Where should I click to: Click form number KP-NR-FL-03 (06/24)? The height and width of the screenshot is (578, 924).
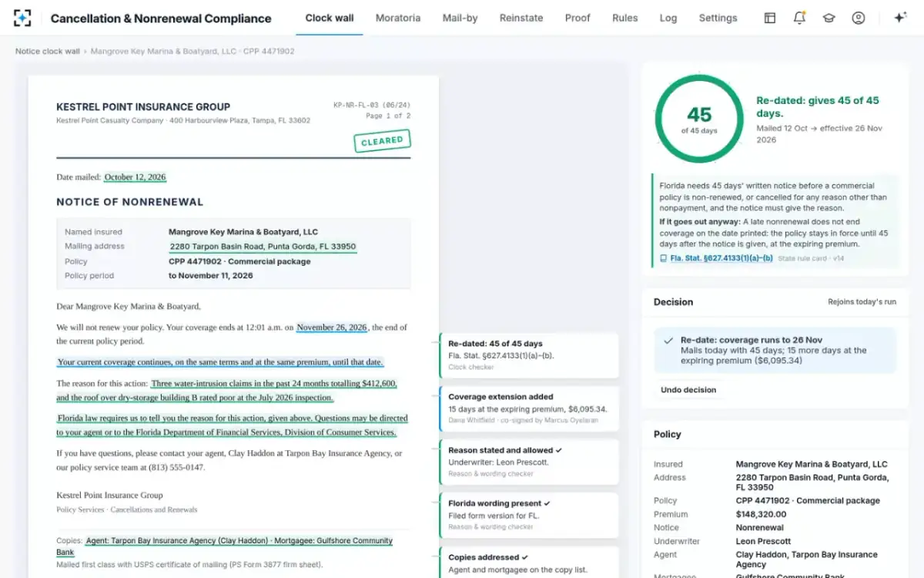click(x=372, y=105)
